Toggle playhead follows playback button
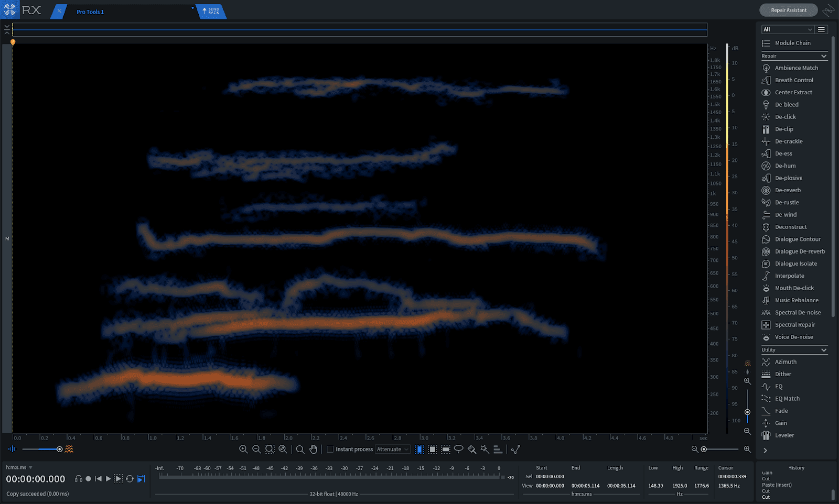 [x=141, y=479]
